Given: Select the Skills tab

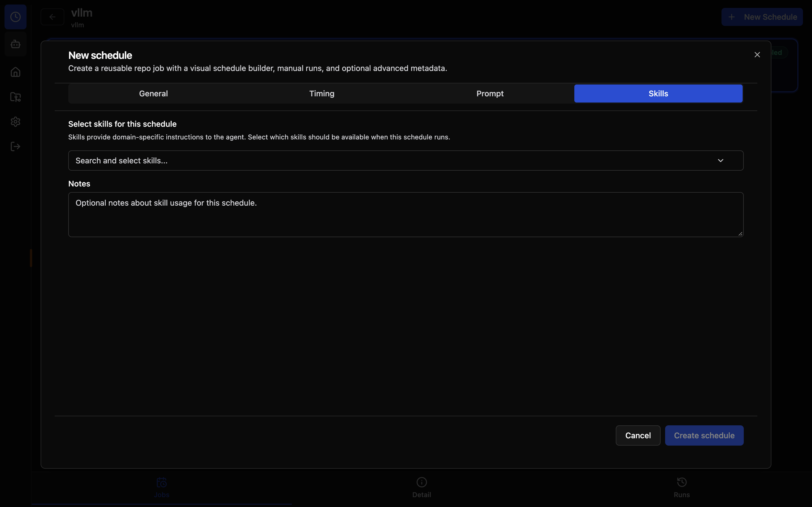Looking at the screenshot, I should tap(658, 94).
